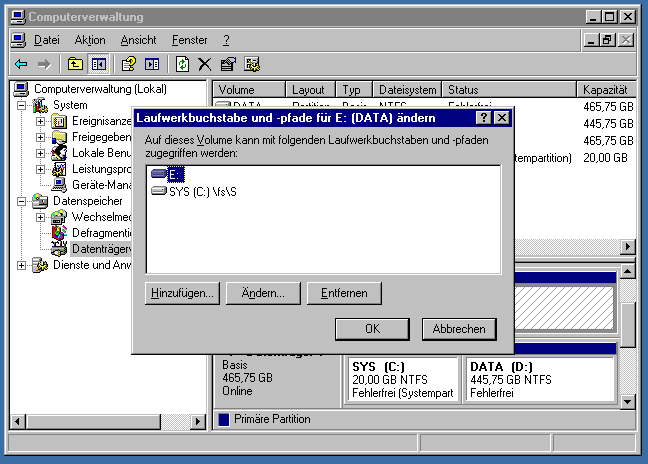Select Freigegebene folder tree item
The width and height of the screenshot is (648, 464).
coord(101,137)
